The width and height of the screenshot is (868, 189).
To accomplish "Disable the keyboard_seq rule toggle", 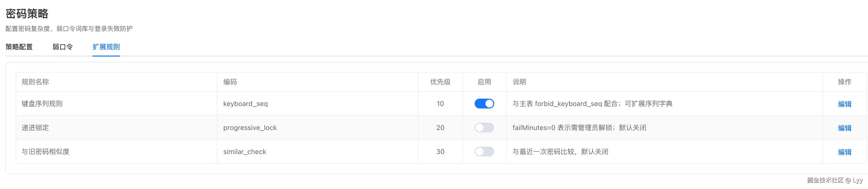I will tap(484, 103).
